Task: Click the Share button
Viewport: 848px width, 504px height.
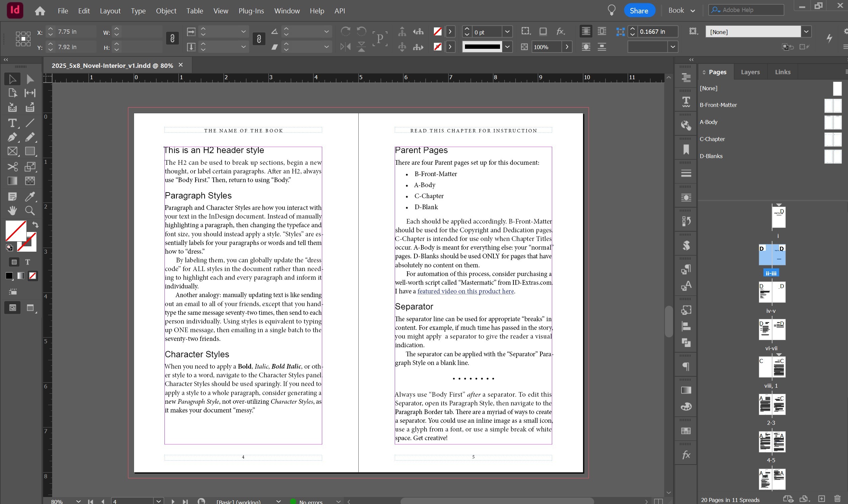Action: [x=639, y=11]
